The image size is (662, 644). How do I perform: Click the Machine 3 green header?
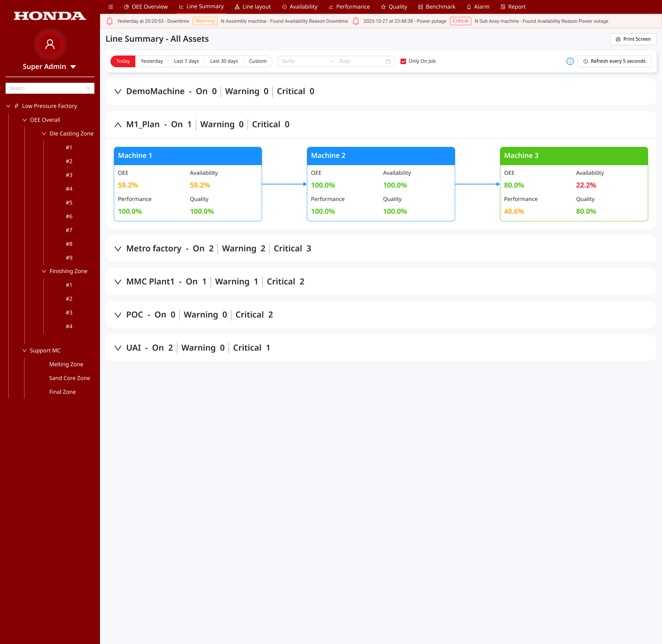coord(574,156)
